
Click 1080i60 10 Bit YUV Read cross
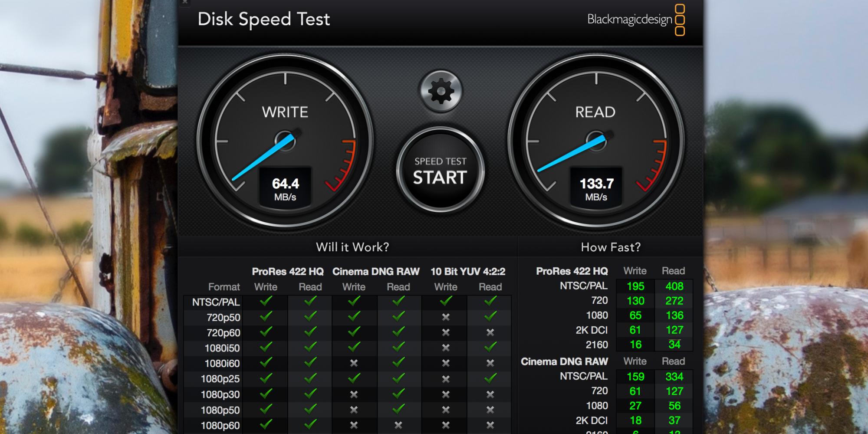point(490,363)
